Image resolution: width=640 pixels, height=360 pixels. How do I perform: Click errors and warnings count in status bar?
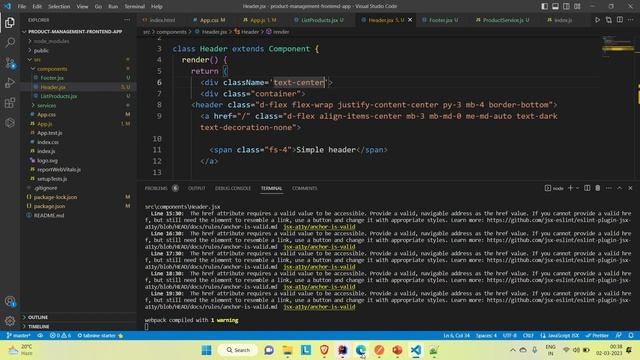click(x=60, y=336)
